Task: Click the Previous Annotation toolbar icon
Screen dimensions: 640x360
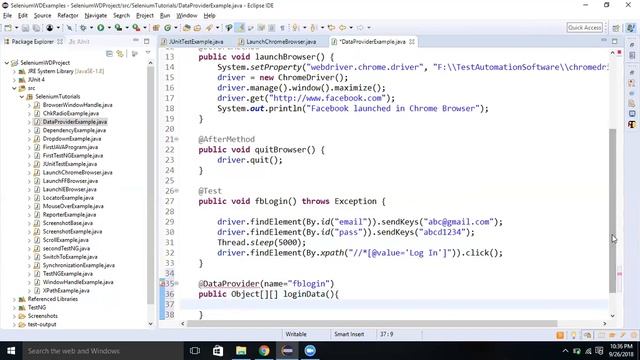Action: coord(313,28)
